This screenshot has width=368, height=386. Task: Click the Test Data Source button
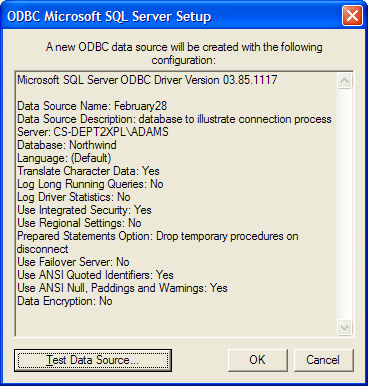(x=93, y=360)
